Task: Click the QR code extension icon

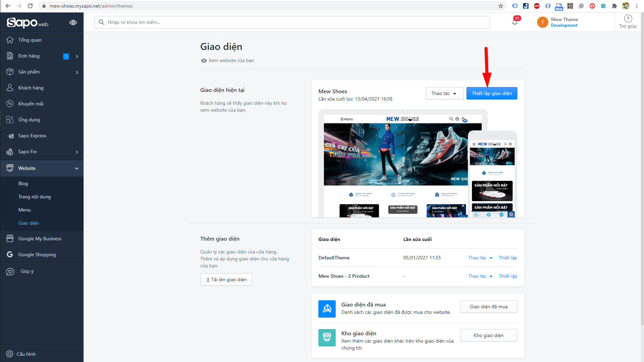Action: coord(570,6)
